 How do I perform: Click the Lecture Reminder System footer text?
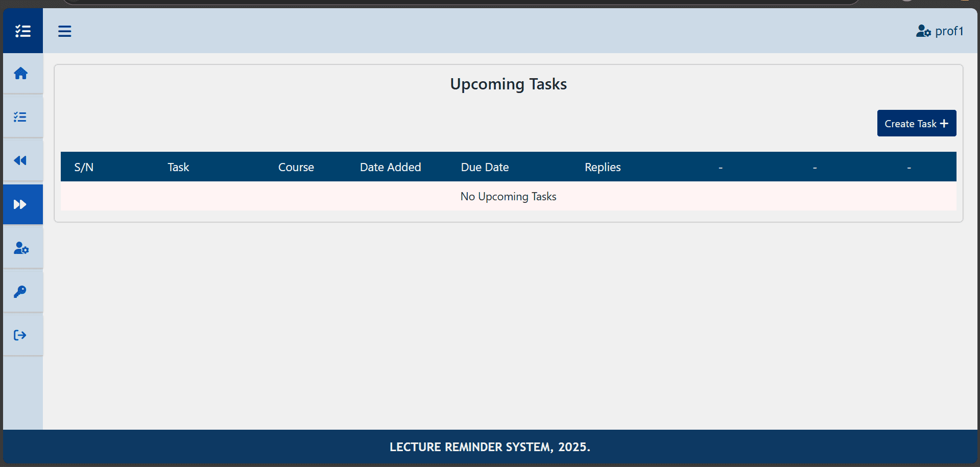coord(490,447)
